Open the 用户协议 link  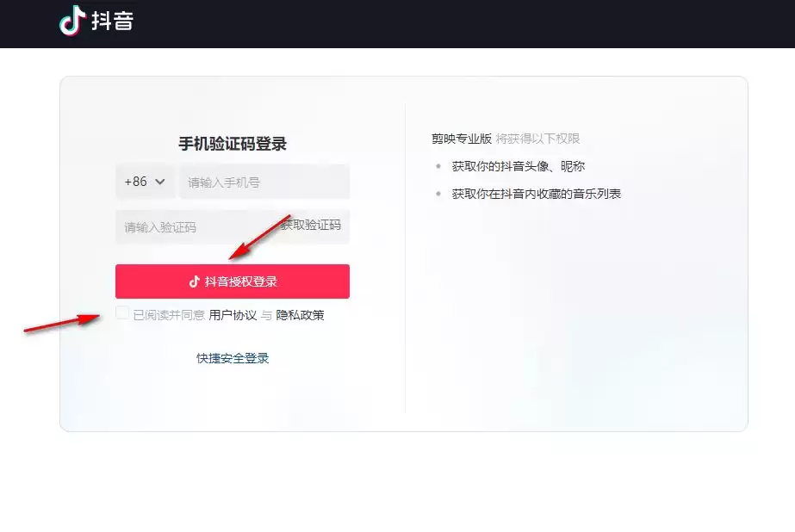click(233, 315)
